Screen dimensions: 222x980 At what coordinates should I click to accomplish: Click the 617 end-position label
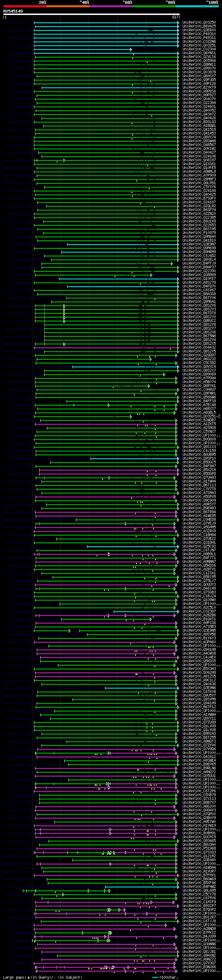pos(175,17)
